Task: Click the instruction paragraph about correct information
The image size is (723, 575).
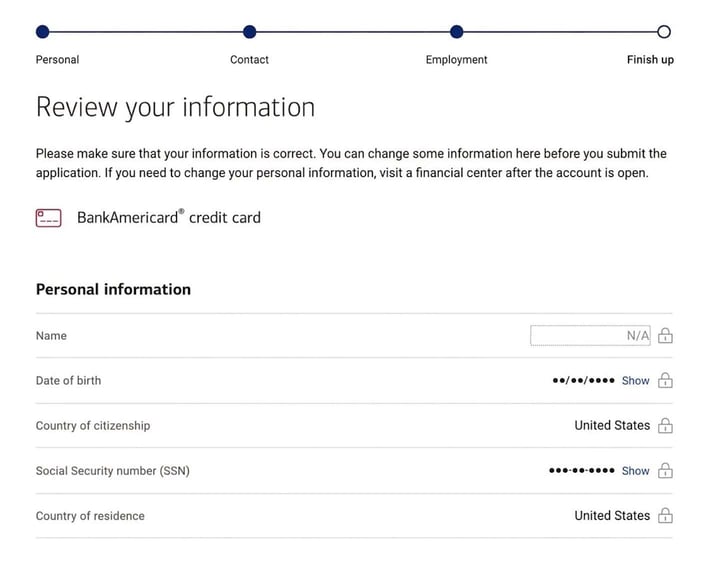Action: point(351,163)
